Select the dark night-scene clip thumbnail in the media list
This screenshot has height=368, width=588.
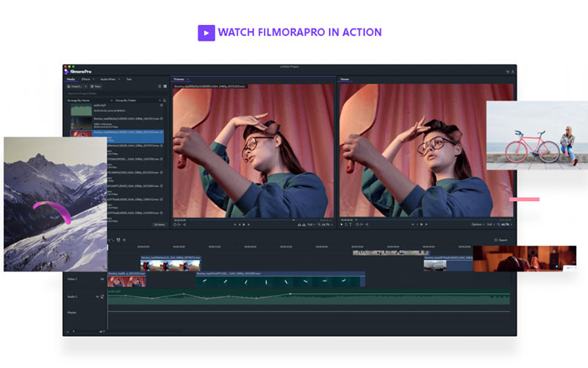pos(82,123)
